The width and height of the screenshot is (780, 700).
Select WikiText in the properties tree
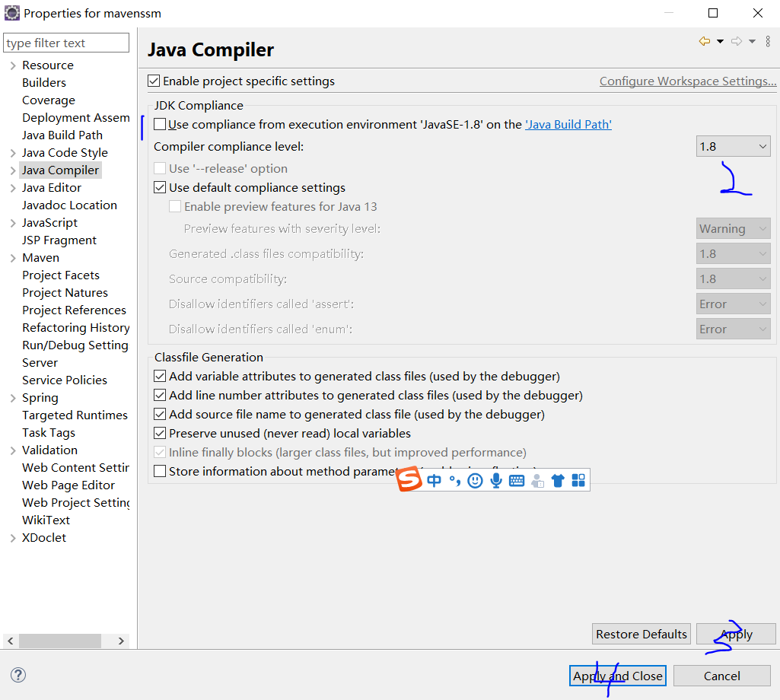[x=46, y=520]
